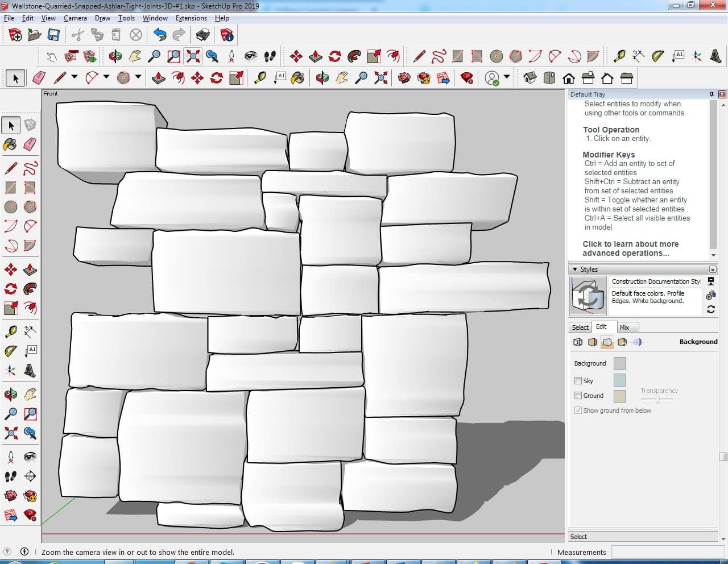Click the Save icon in the top toolbar

tap(53, 35)
